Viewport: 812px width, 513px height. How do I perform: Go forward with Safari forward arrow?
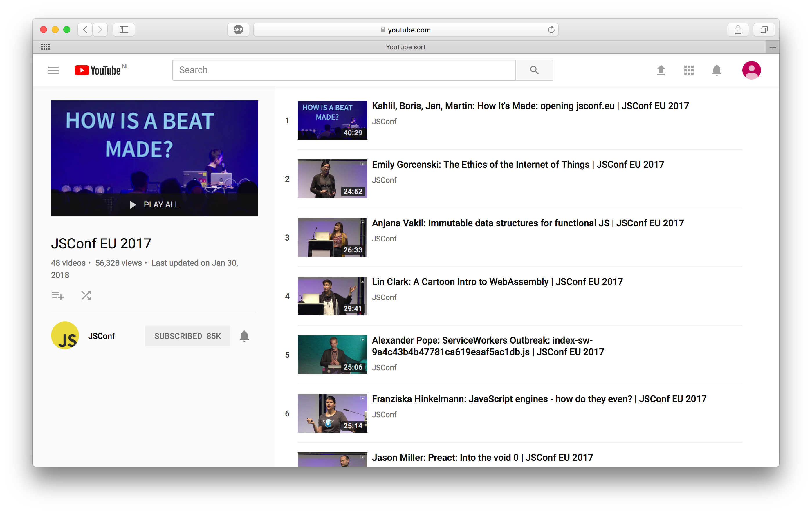(x=100, y=30)
